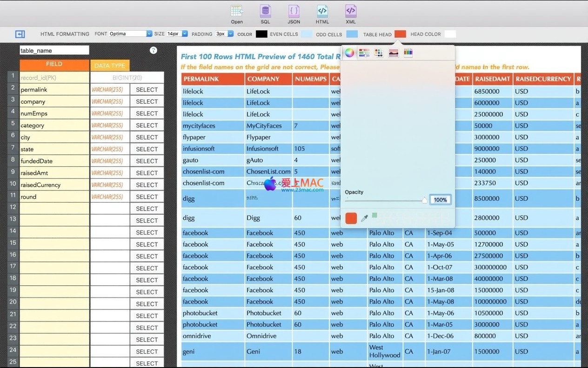The width and height of the screenshot is (588, 368).
Task: Click the Table Head orange color swatch
Action: (400, 34)
